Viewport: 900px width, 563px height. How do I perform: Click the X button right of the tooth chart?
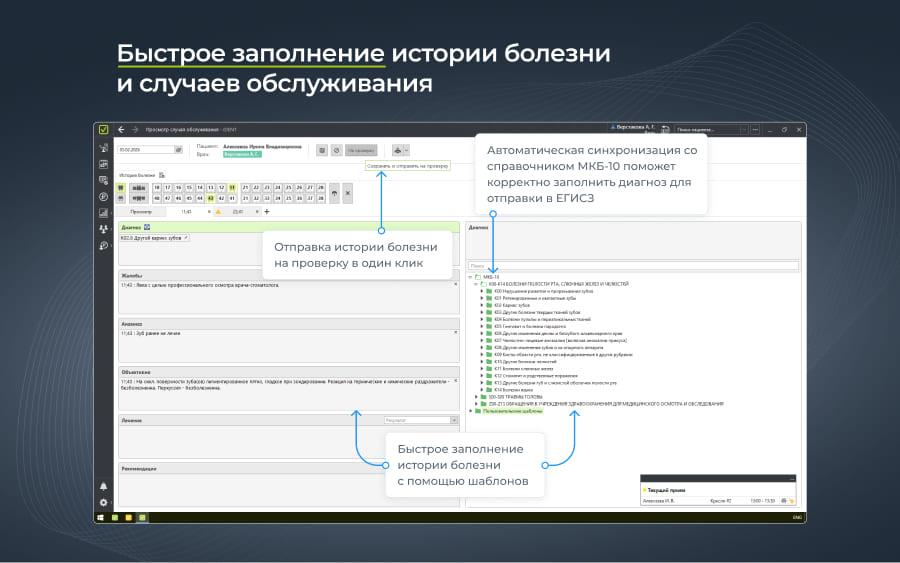[347, 193]
